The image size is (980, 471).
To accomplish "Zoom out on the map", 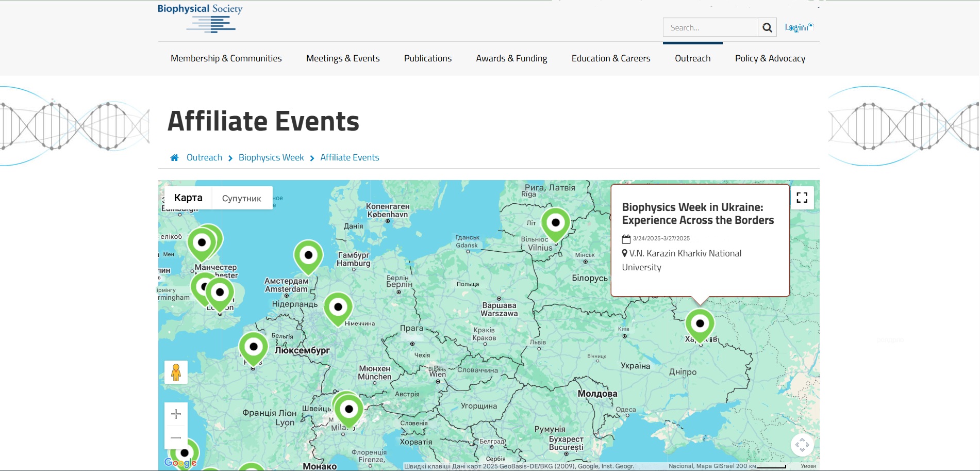I will tap(176, 437).
